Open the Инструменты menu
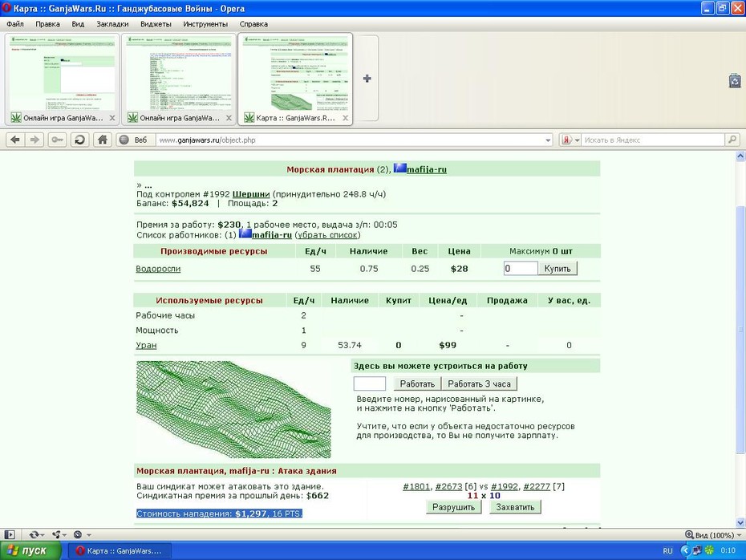 205,24
